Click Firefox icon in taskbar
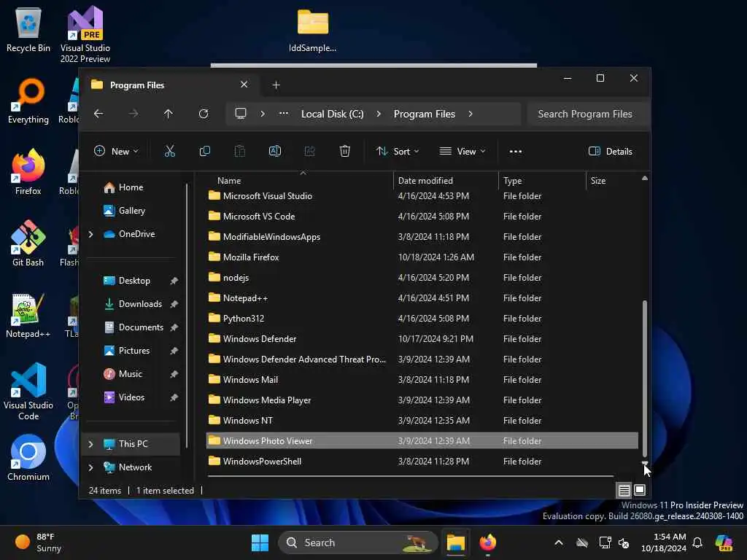Viewport: 747px width, 560px height. pos(488,542)
